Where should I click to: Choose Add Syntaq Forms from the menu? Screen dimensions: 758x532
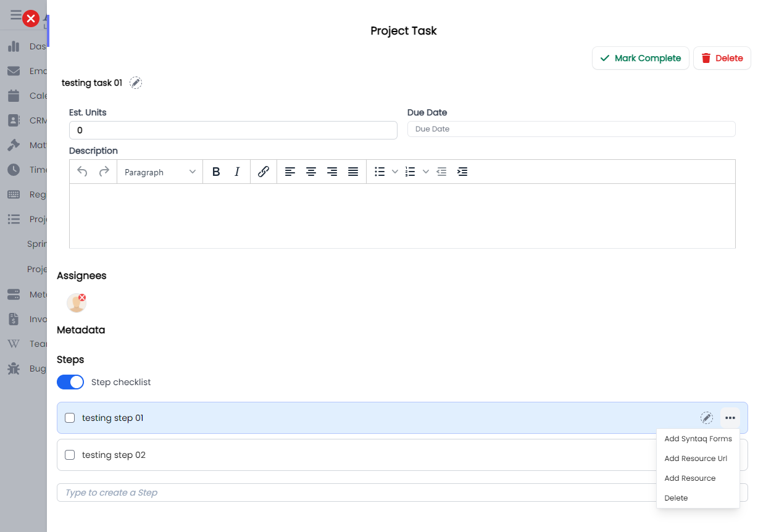point(698,439)
